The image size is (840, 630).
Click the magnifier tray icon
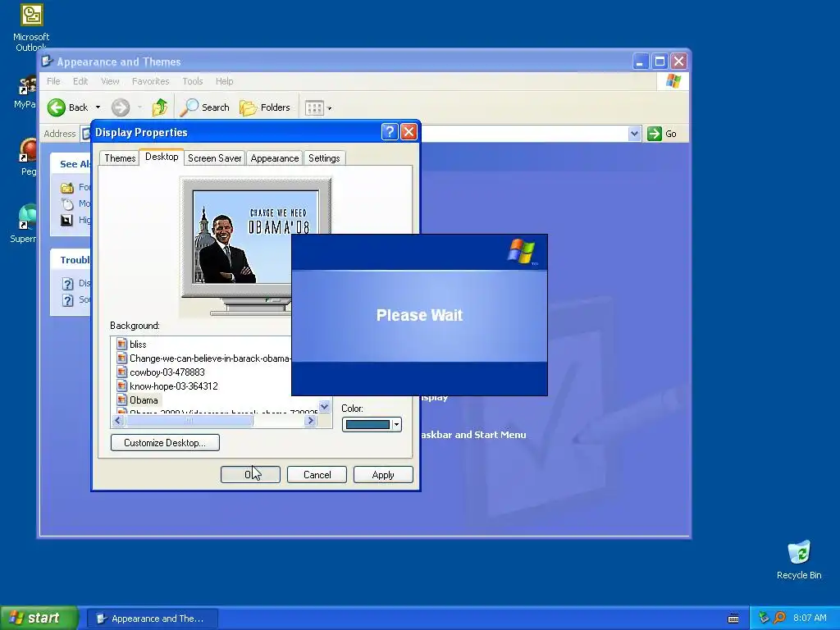coord(780,618)
